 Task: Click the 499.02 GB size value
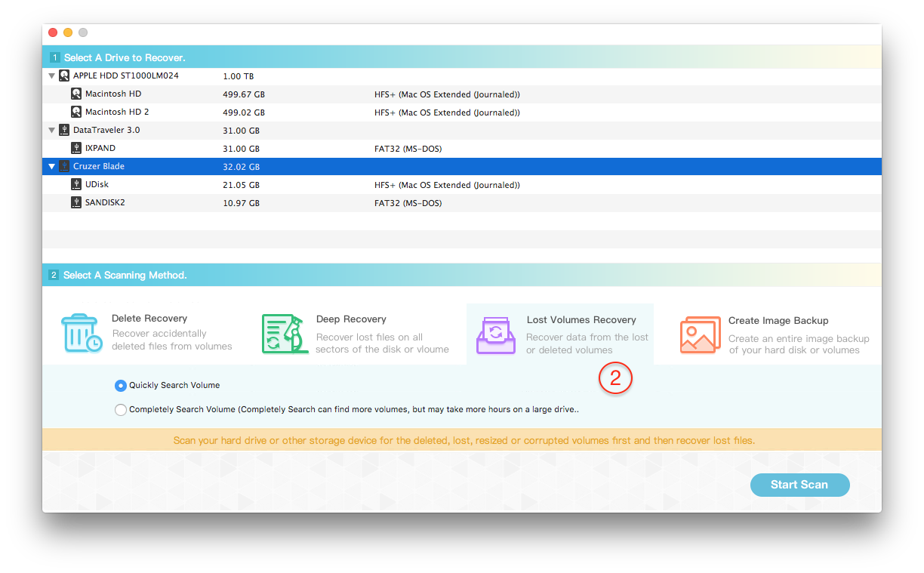click(244, 112)
